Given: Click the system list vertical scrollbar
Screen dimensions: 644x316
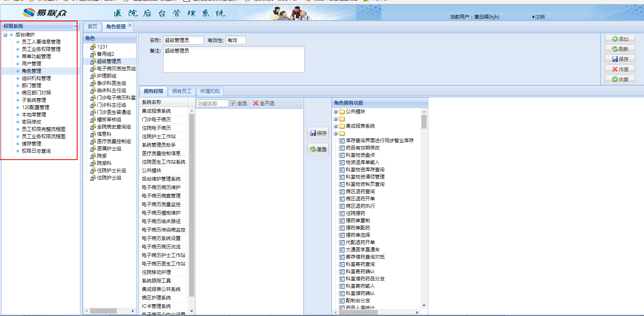Looking at the screenshot, I should 192,205.
